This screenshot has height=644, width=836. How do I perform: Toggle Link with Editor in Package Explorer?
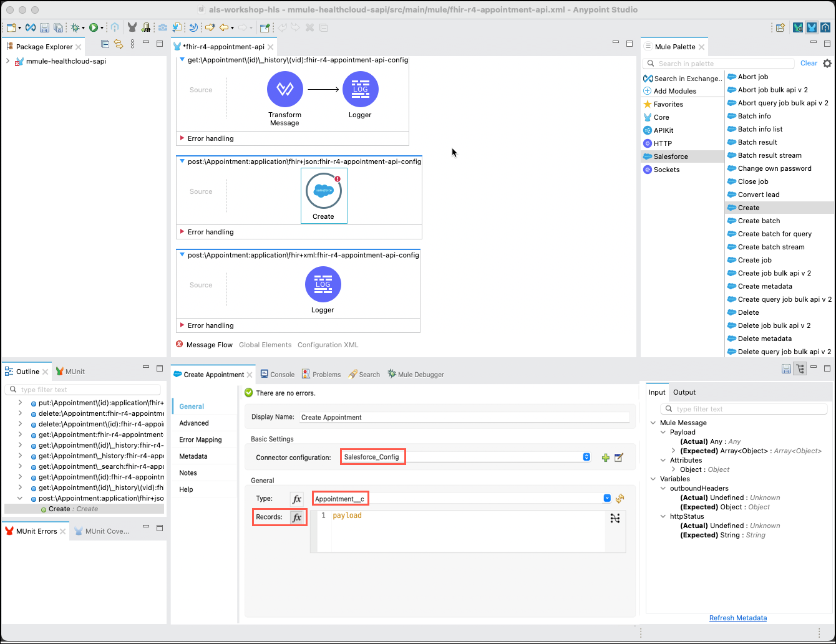(118, 44)
